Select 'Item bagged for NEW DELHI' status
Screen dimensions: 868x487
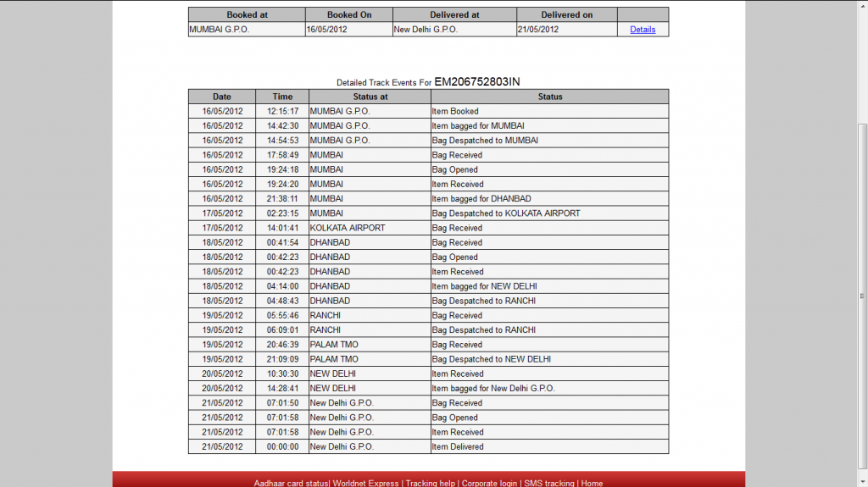[549, 286]
